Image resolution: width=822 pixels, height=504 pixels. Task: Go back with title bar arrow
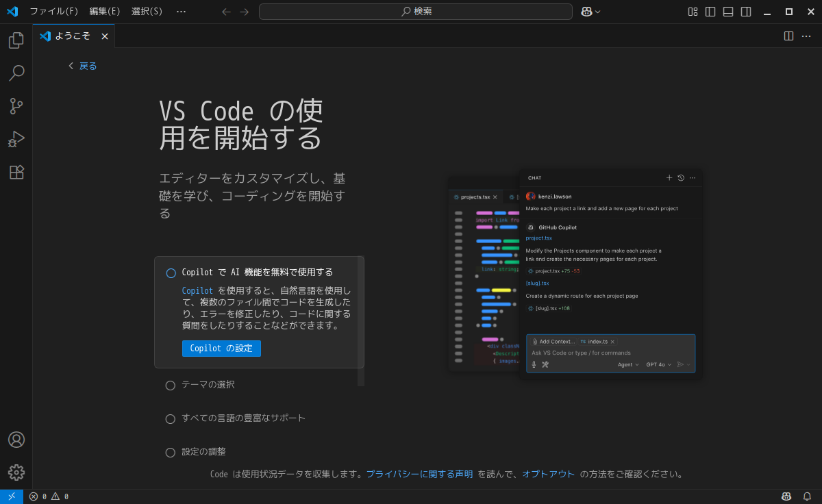pos(227,12)
